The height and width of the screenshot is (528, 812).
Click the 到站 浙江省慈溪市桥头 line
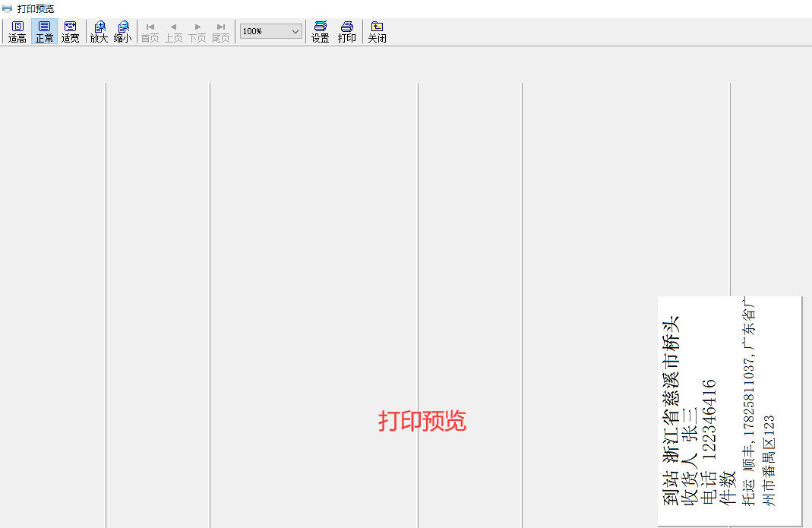[671, 410]
